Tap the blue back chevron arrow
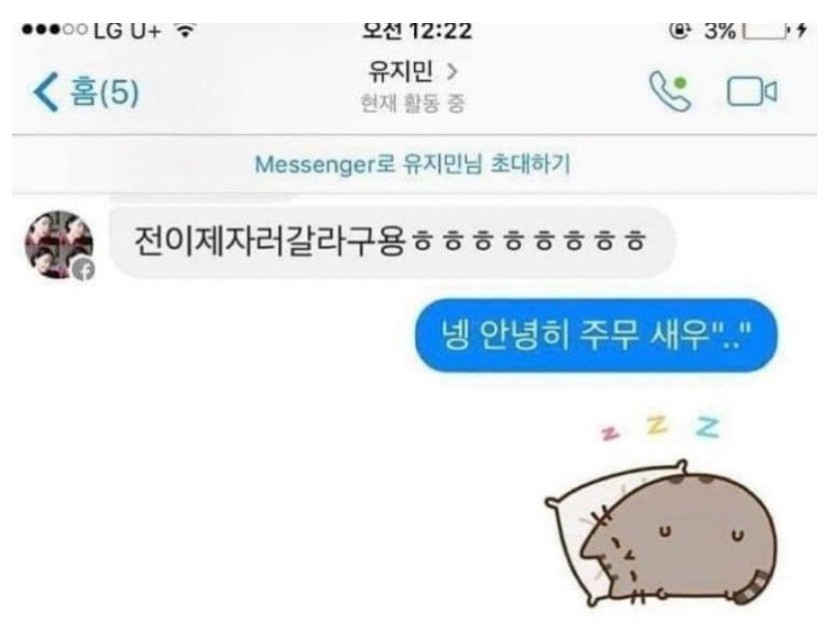The height and width of the screenshot is (634, 829). click(x=46, y=92)
